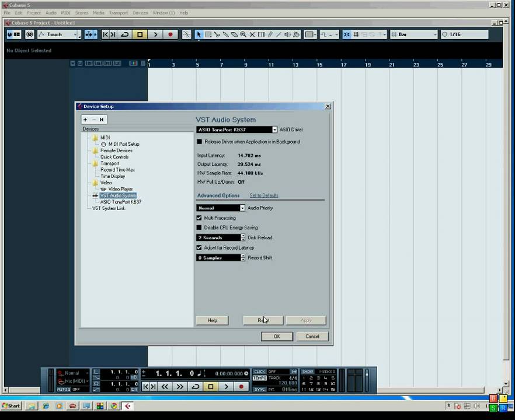Select the Color paint bucket tool
Viewport: 515px width, 420px height.
[296, 34]
